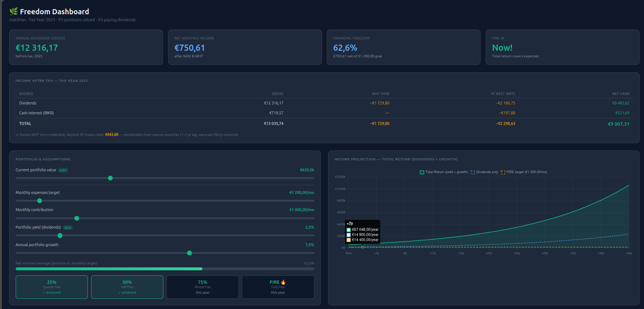Click the total gross value €13 035,74
The width and height of the screenshot is (644, 309).
coord(273,124)
